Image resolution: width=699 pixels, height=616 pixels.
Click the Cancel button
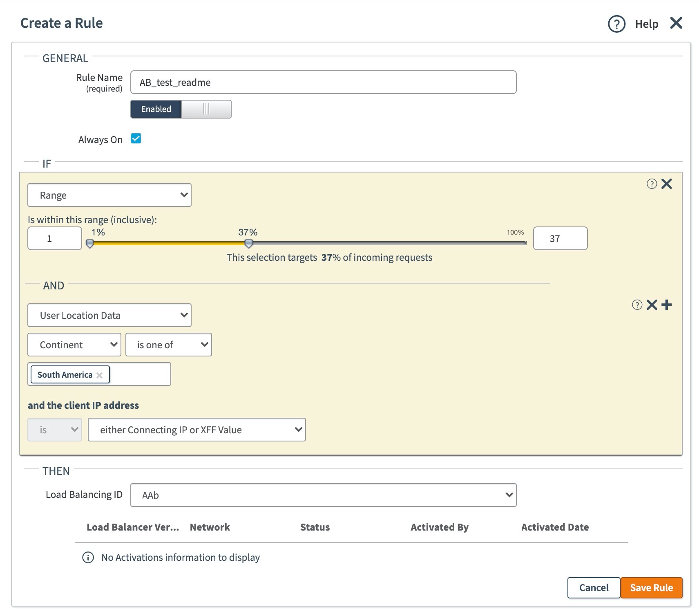pos(594,588)
